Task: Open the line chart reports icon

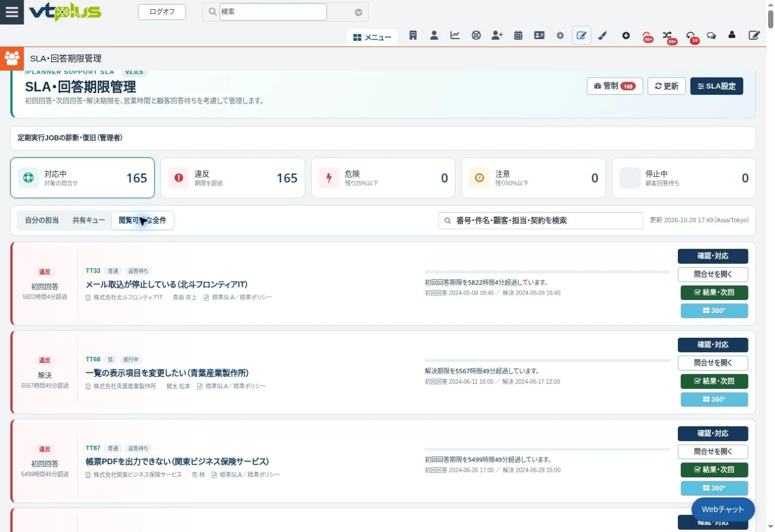Action: (455, 36)
